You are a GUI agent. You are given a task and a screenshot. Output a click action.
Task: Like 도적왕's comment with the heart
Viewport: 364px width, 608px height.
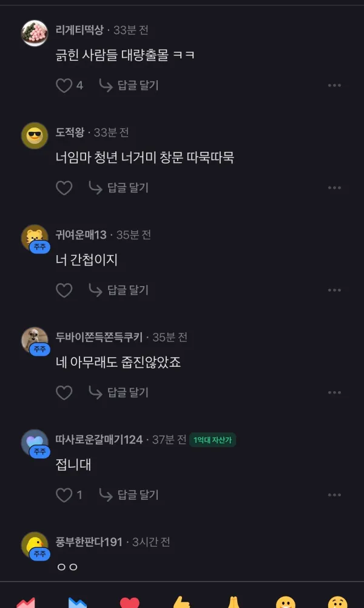tap(64, 188)
